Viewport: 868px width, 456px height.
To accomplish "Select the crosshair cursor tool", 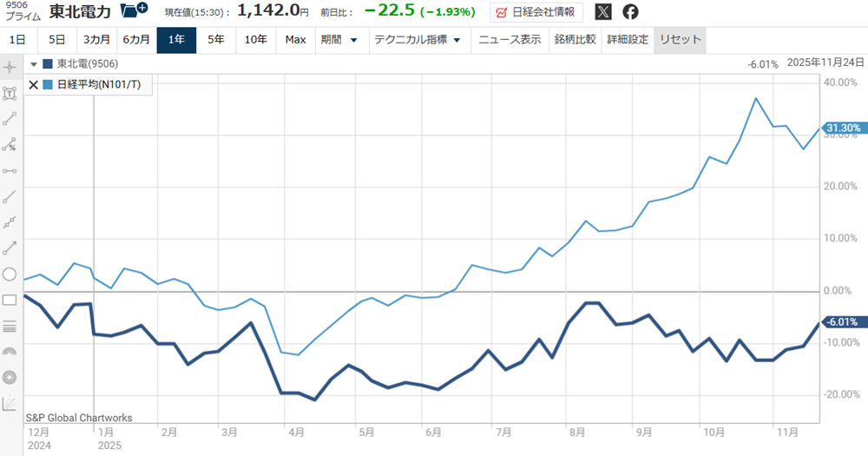I will pyautogui.click(x=10, y=67).
